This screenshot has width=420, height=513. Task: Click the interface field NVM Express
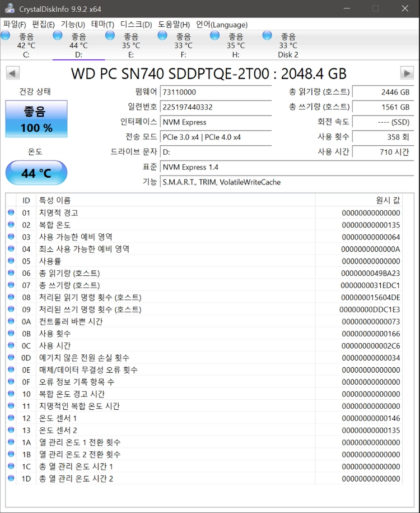216,122
